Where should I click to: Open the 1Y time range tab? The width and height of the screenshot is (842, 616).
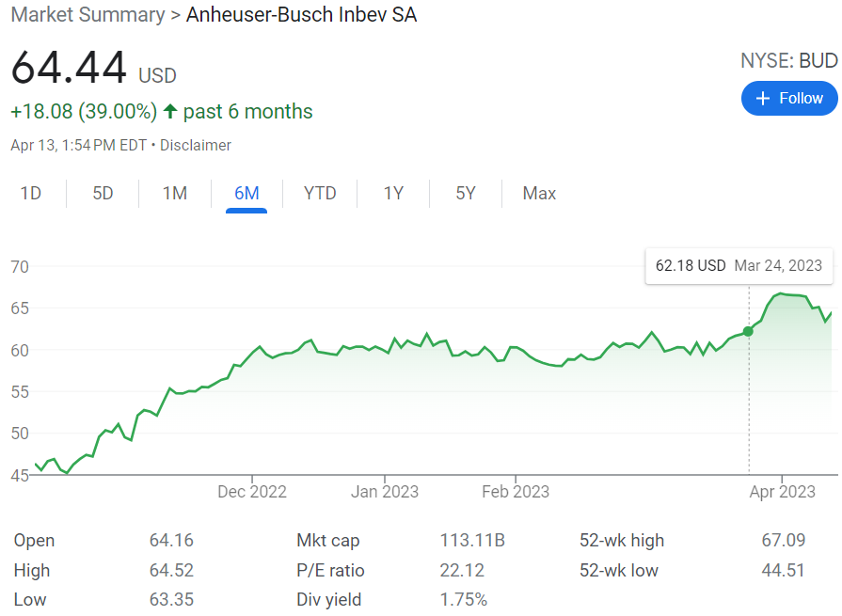coord(393,193)
